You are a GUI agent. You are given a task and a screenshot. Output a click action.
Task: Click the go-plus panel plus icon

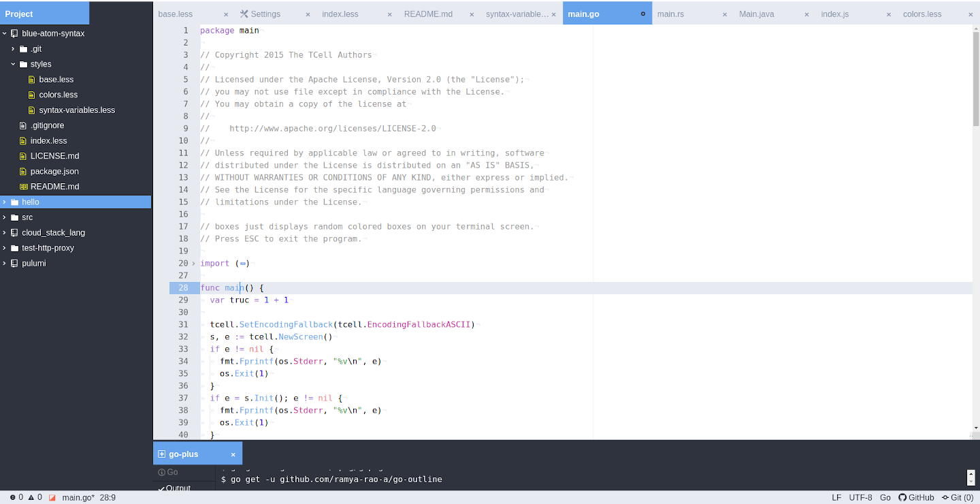[x=161, y=454]
